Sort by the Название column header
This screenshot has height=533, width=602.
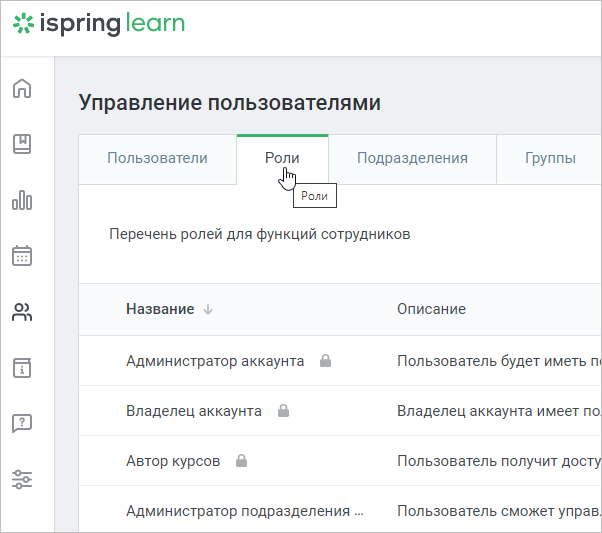click(x=160, y=309)
